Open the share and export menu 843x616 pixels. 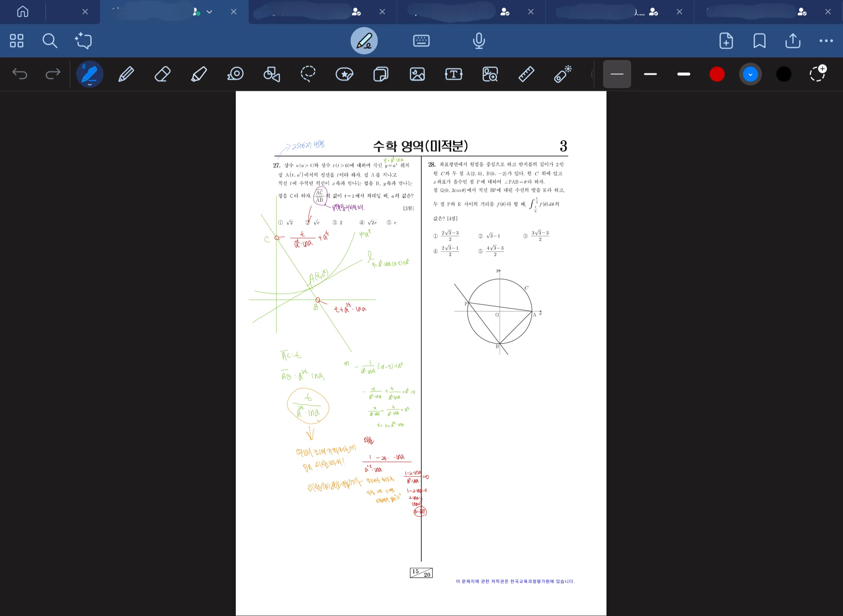tap(793, 41)
